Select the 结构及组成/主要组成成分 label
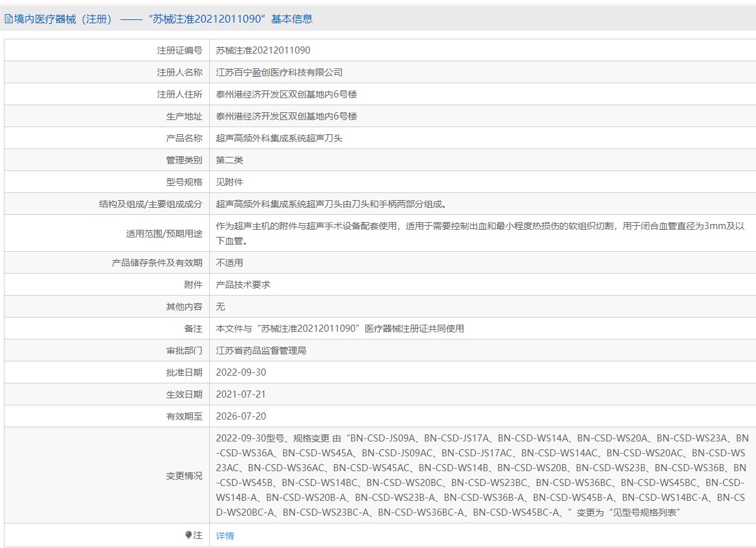 pos(150,205)
